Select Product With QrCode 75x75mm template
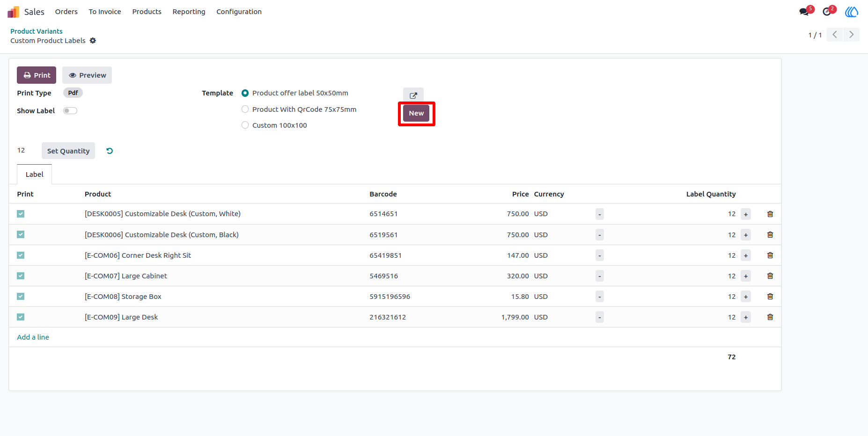The width and height of the screenshot is (868, 436). (x=245, y=109)
